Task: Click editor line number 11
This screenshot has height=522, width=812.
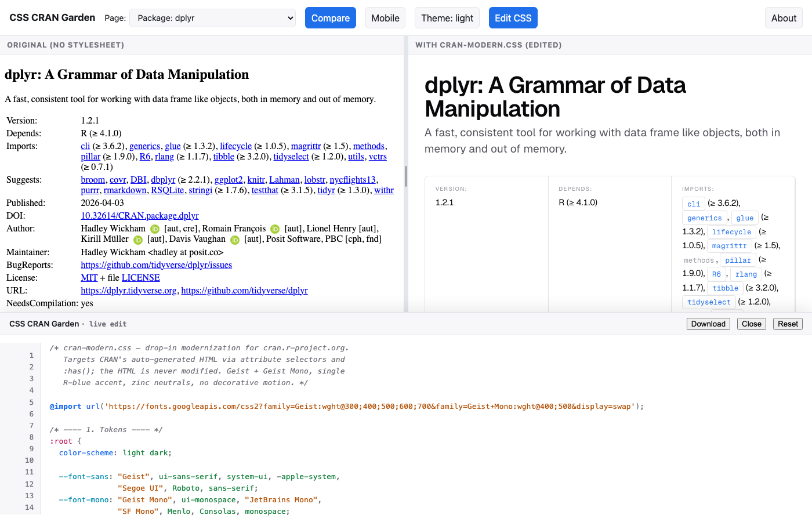Action: pos(29,472)
